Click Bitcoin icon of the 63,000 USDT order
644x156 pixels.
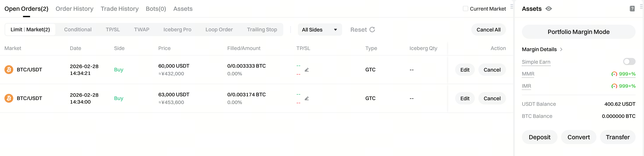(x=9, y=98)
